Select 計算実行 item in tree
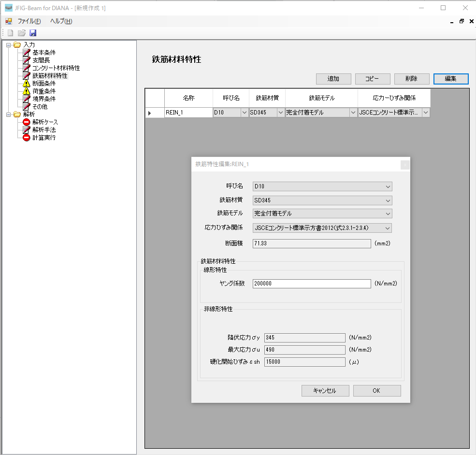Viewport: 476px width, 455px height. coord(43,138)
